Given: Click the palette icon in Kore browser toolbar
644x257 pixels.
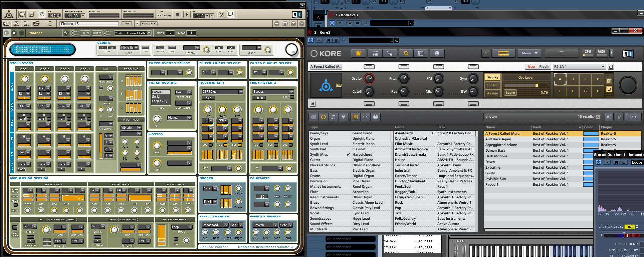Looking at the screenshot, I should 376,117.
